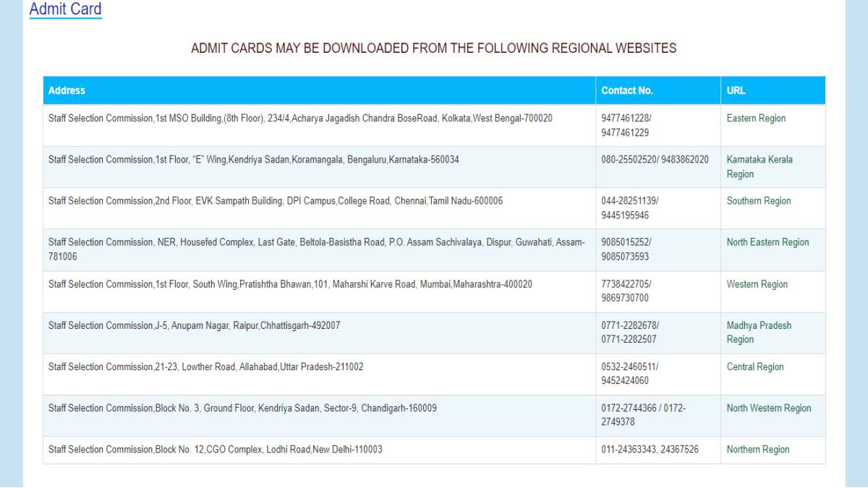The image size is (868, 488).
Task: Open the Southern Region website link
Action: (757, 200)
